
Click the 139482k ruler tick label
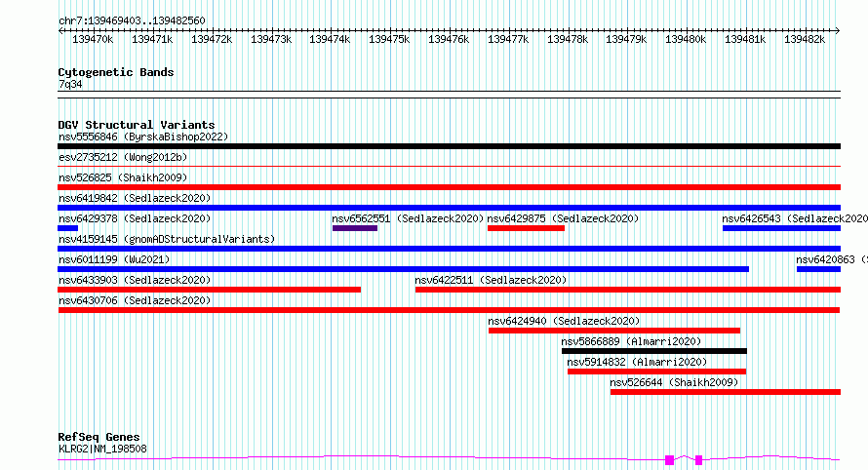[805, 39]
